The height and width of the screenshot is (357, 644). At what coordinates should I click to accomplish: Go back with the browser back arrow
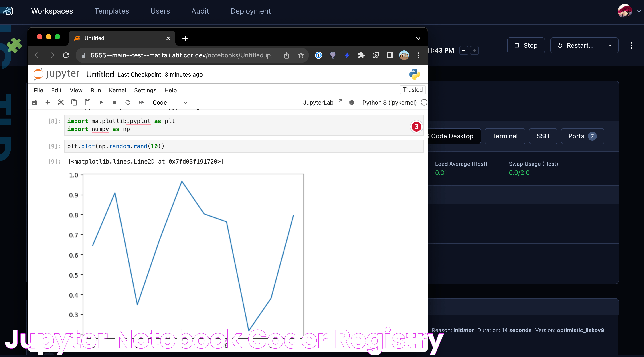point(37,55)
